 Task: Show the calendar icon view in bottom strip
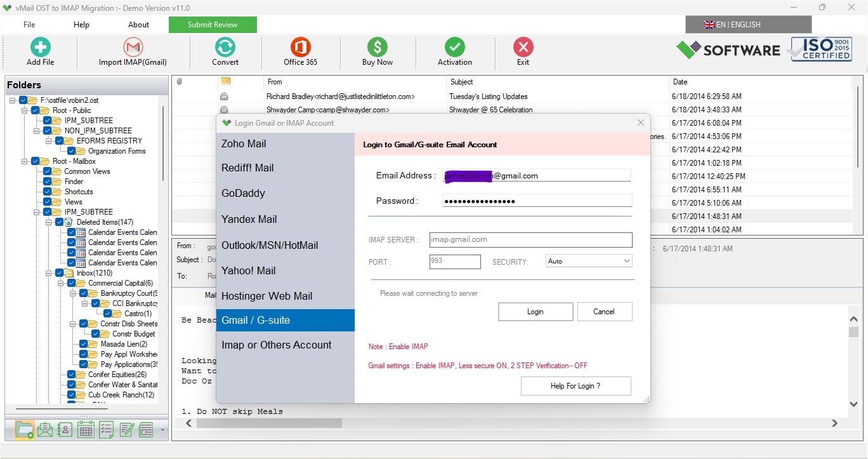[x=86, y=430]
